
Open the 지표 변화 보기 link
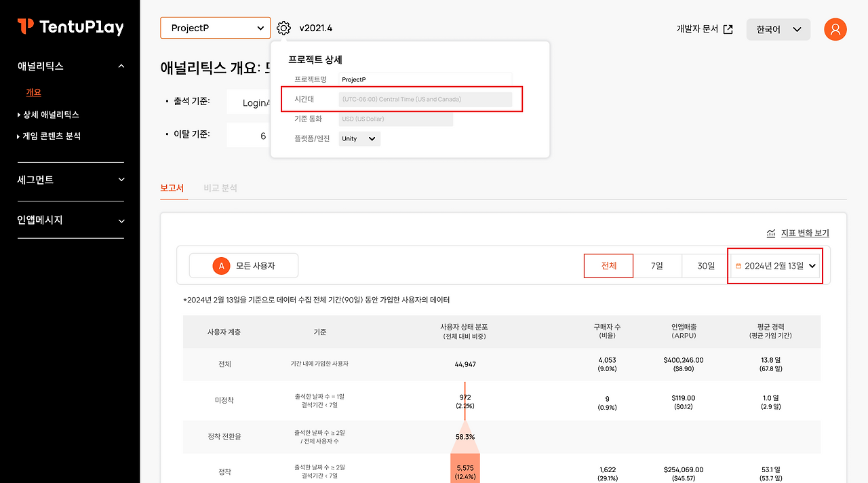tap(805, 233)
